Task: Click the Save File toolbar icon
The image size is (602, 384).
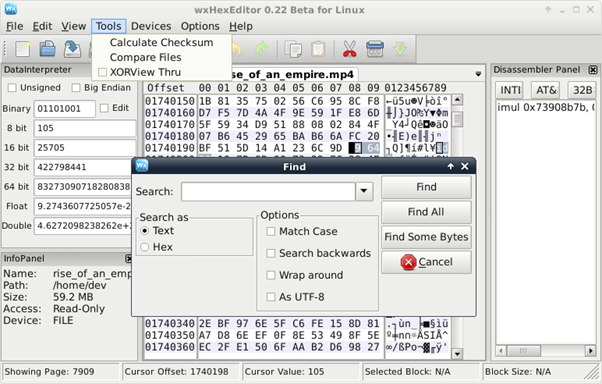Action: point(73,49)
